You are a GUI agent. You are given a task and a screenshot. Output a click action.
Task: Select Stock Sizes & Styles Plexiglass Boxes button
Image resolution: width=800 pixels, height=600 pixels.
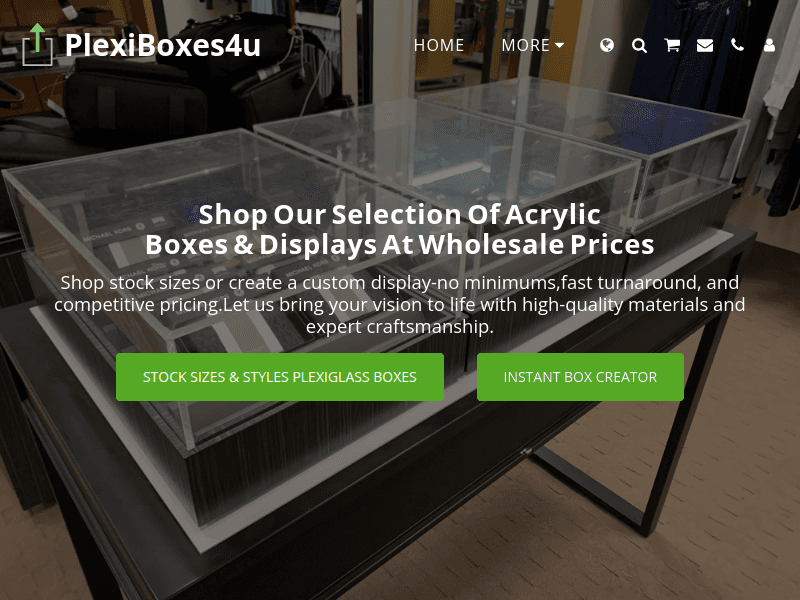coord(280,377)
